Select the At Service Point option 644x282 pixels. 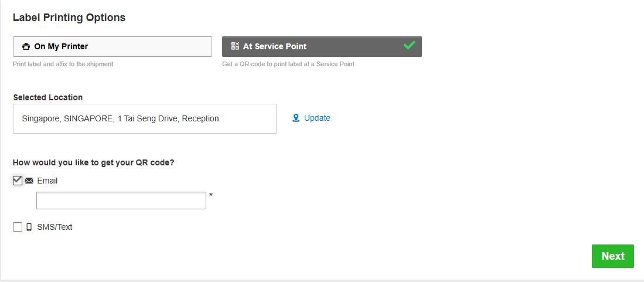(x=322, y=46)
